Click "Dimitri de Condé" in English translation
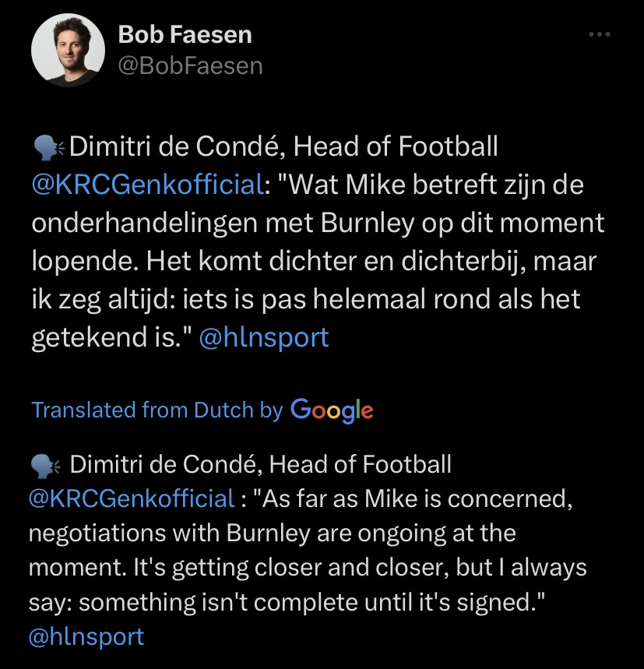Viewport: 644px width, 669px height. pos(165,464)
